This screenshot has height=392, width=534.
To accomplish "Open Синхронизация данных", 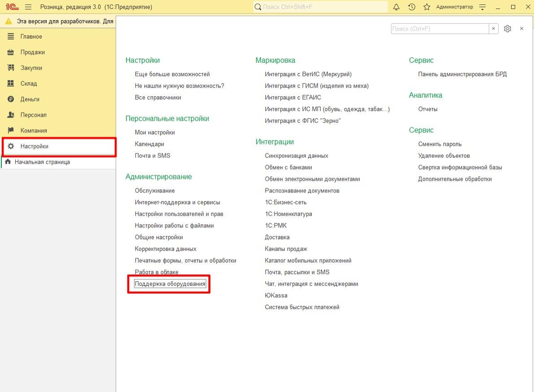I will pyautogui.click(x=297, y=156).
